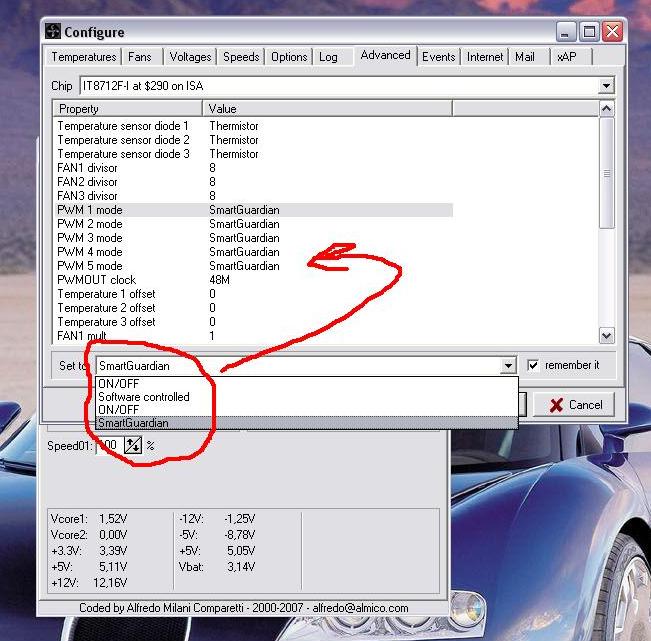Image resolution: width=651 pixels, height=641 pixels.
Task: Select the PWM 1 mode row
Action: [253, 210]
